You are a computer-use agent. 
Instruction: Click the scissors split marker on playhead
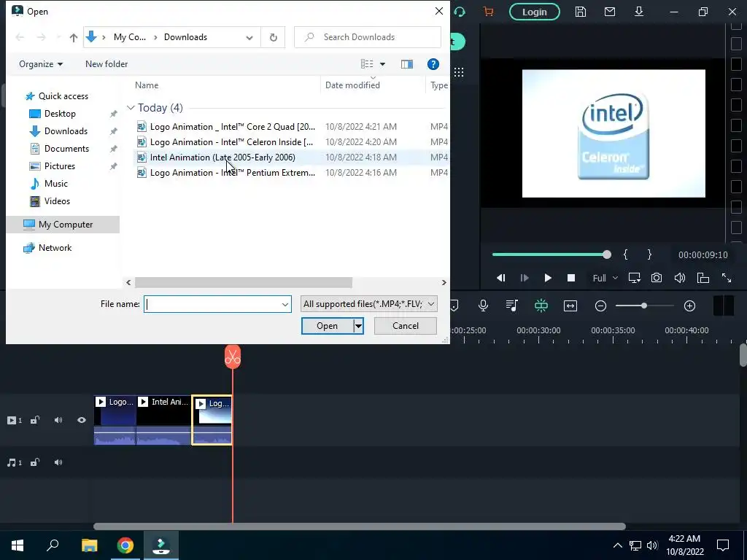pyautogui.click(x=233, y=357)
